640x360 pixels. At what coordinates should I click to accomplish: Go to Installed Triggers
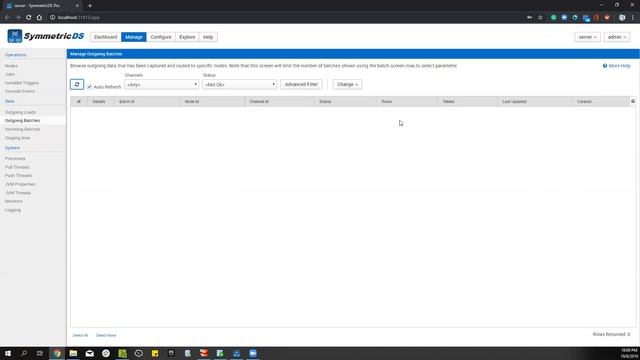[22, 83]
